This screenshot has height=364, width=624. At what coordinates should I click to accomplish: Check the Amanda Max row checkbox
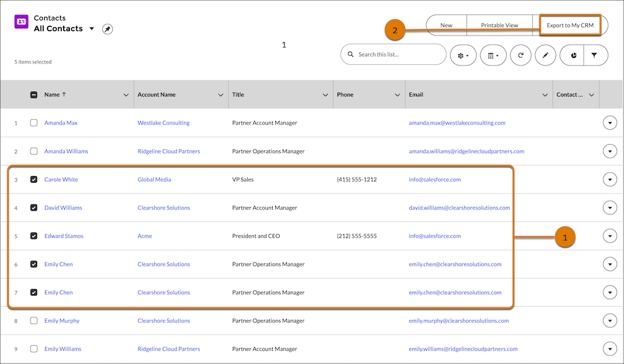click(x=34, y=123)
